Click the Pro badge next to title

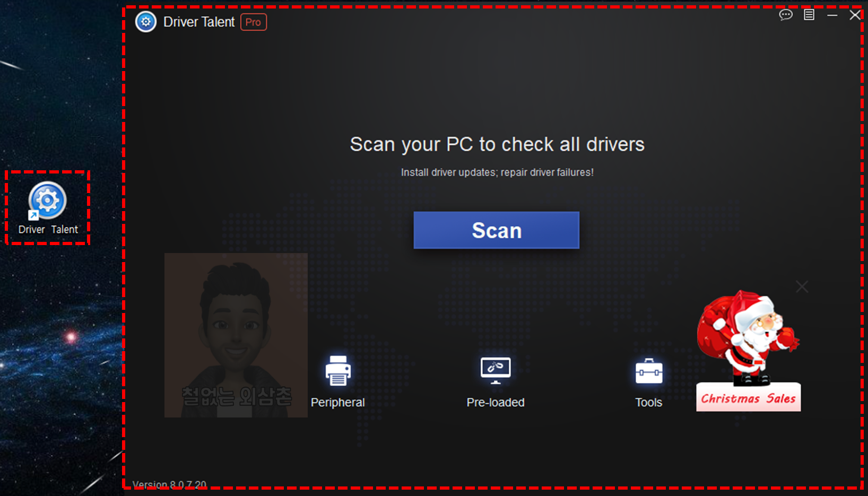[x=254, y=22]
